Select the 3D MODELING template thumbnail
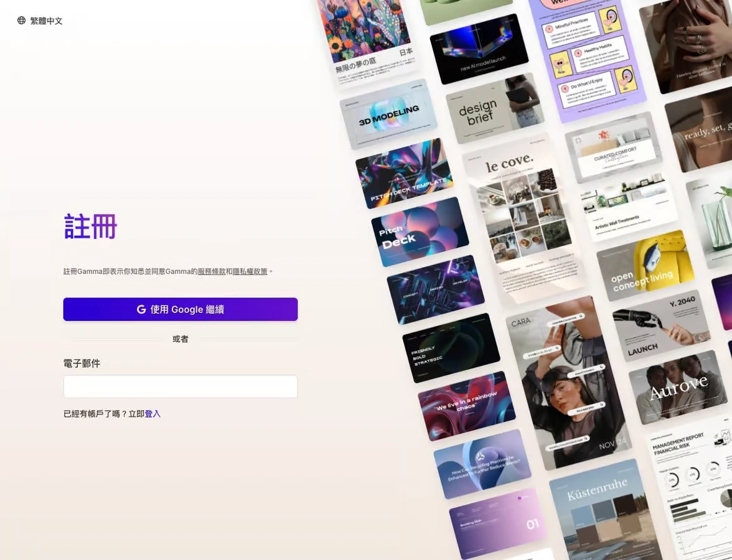Image resolution: width=732 pixels, height=560 pixels. pyautogui.click(x=388, y=114)
